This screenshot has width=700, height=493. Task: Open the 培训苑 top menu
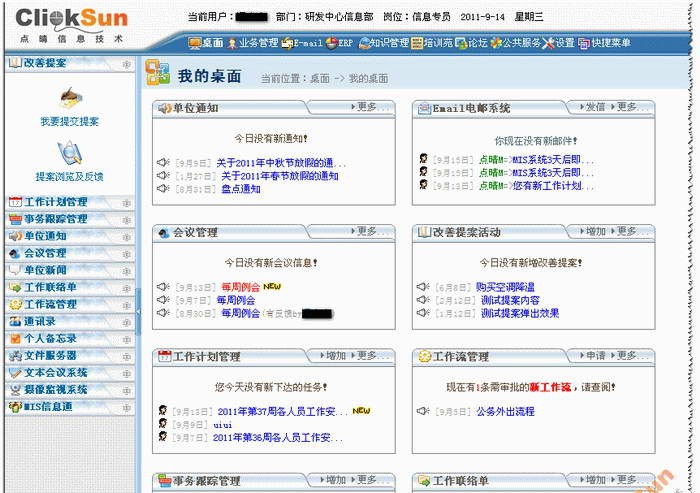pyautogui.click(x=438, y=43)
